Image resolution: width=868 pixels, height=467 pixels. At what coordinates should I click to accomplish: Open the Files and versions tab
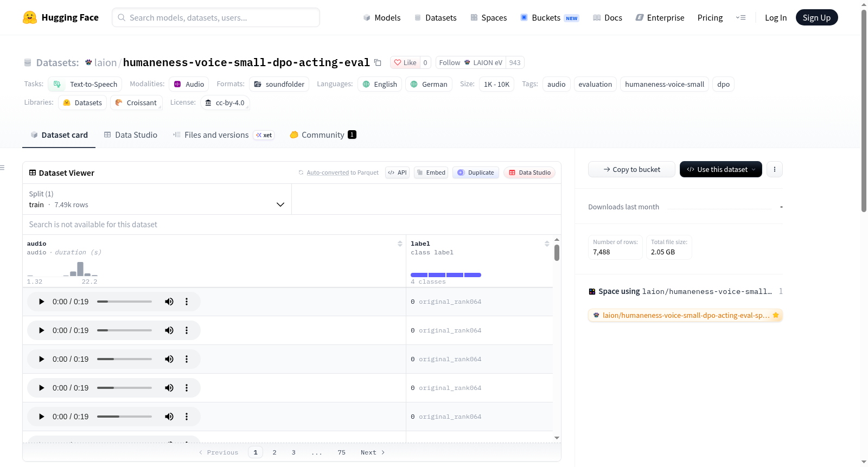(223, 135)
